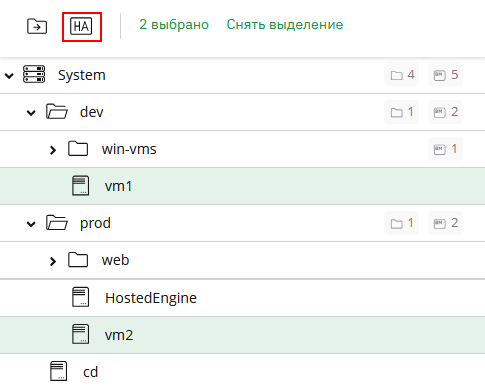Image resolution: width=485 pixels, height=386 pixels.
Task: Select the prod folder label
Action: pos(95,223)
